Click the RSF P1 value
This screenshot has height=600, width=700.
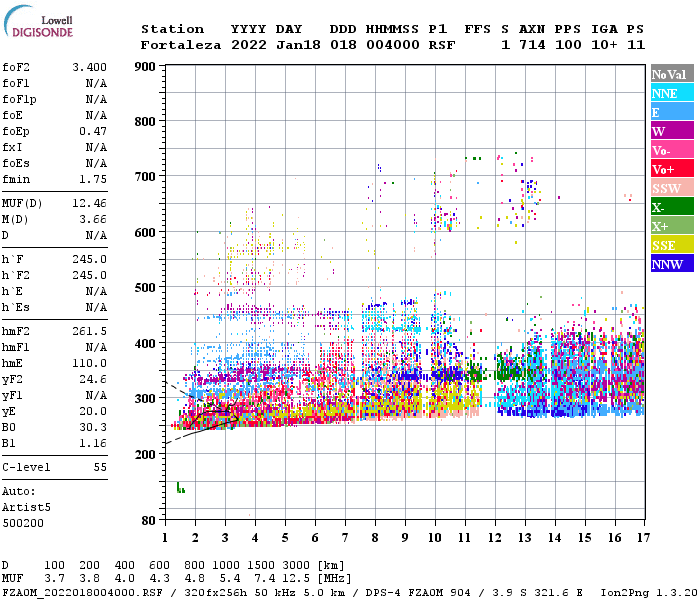coord(442,45)
